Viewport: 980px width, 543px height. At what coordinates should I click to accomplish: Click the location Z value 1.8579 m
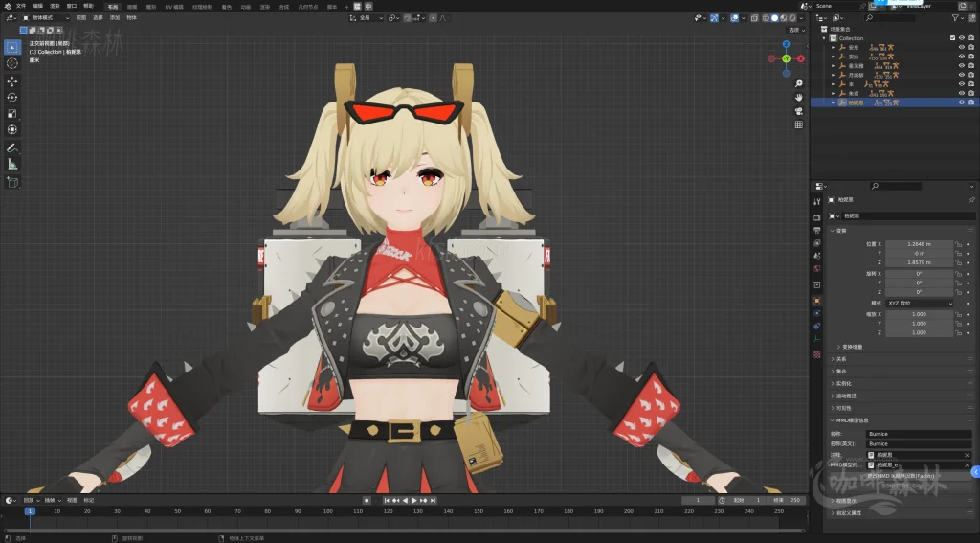919,262
